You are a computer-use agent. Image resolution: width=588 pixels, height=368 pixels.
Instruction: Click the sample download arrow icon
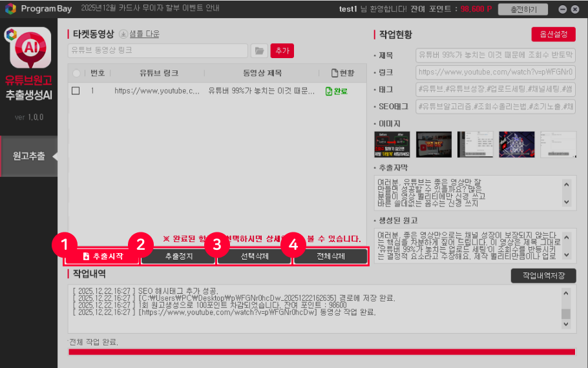click(123, 34)
